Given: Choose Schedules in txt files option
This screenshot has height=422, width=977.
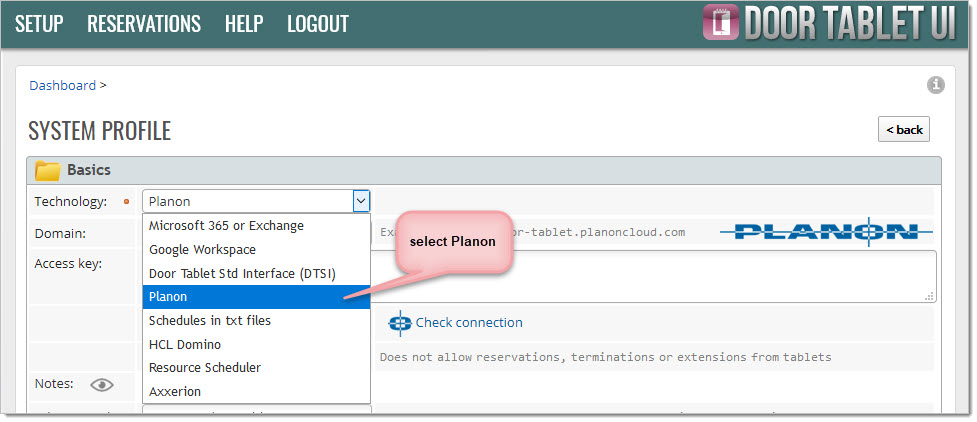Looking at the screenshot, I should (x=257, y=320).
